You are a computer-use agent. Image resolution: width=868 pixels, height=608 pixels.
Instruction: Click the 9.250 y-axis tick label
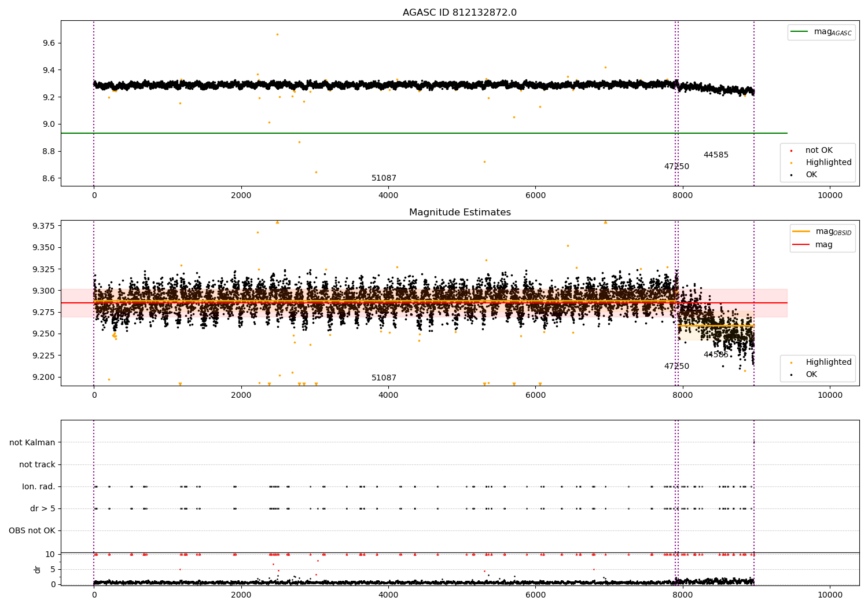[x=44, y=334]
